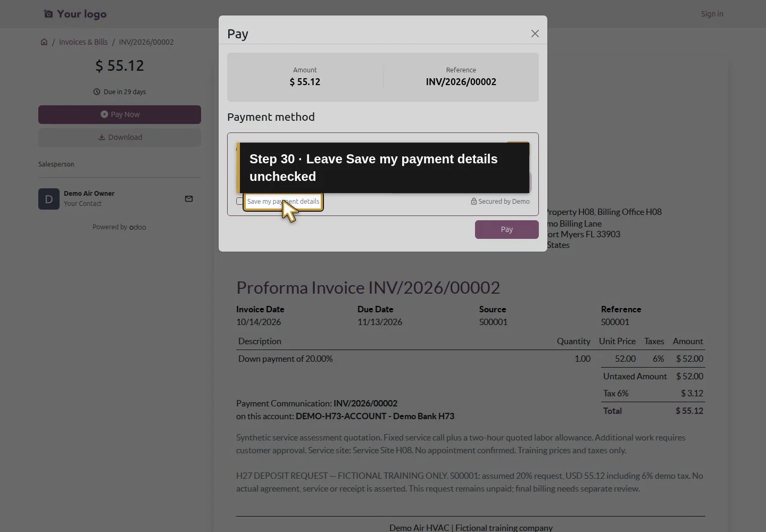Image resolution: width=766 pixels, height=532 pixels.
Task: Click the Salesperson label
Action: 56,164
